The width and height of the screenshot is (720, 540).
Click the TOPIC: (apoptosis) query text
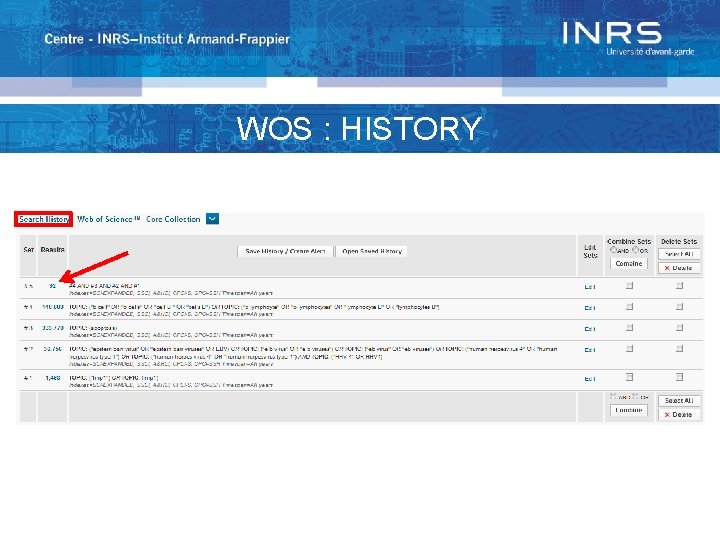93,328
